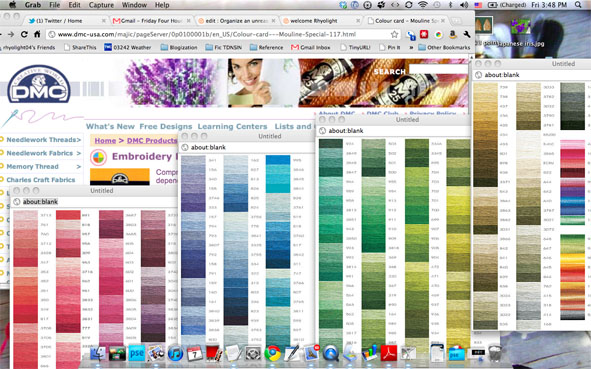Launch the blue pse app beside Finder
The width and height of the screenshot is (591, 369).
[x=136, y=354]
